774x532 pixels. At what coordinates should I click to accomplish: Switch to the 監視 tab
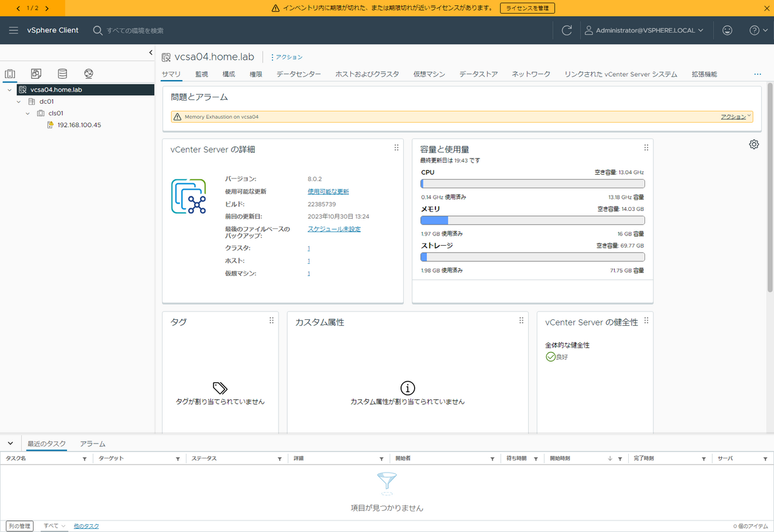point(202,74)
